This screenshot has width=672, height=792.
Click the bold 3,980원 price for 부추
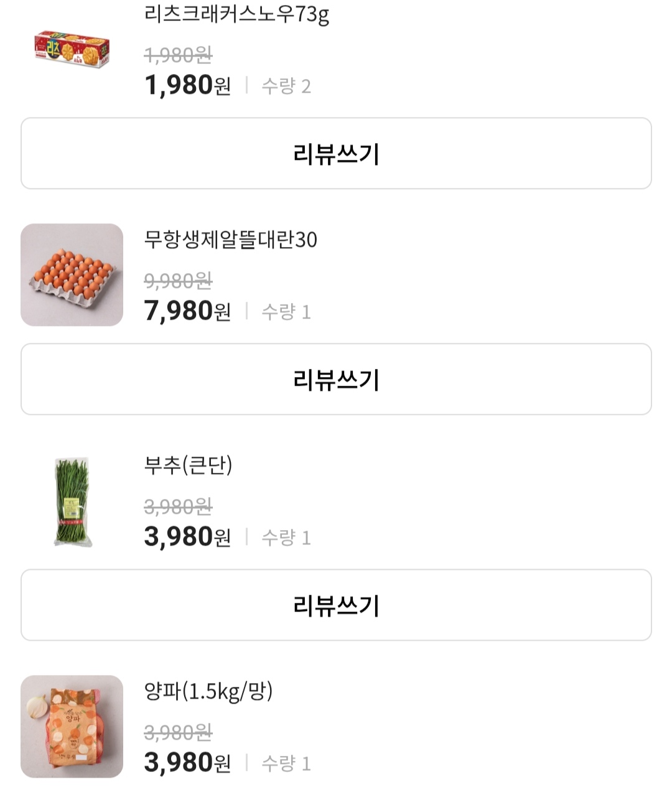point(187,537)
